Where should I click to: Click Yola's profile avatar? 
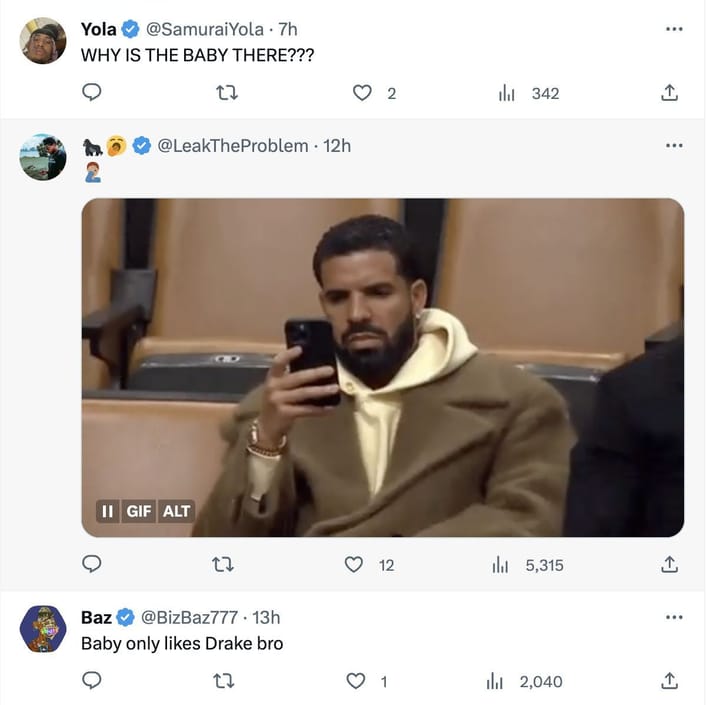pos(43,41)
